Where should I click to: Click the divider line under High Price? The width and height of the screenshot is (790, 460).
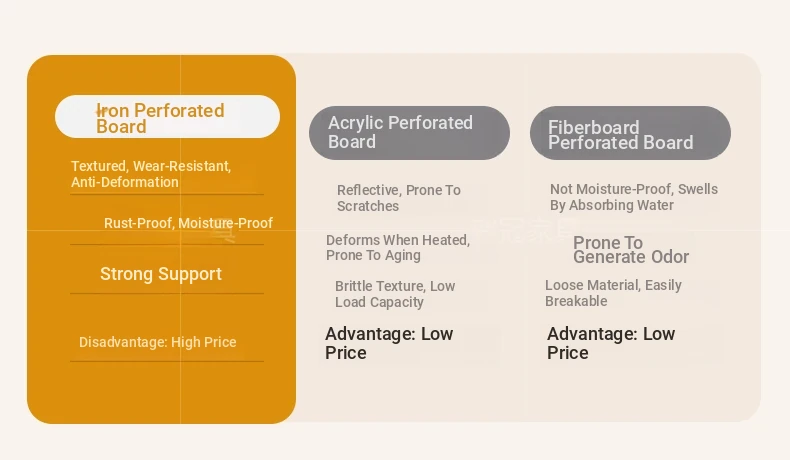(167, 361)
